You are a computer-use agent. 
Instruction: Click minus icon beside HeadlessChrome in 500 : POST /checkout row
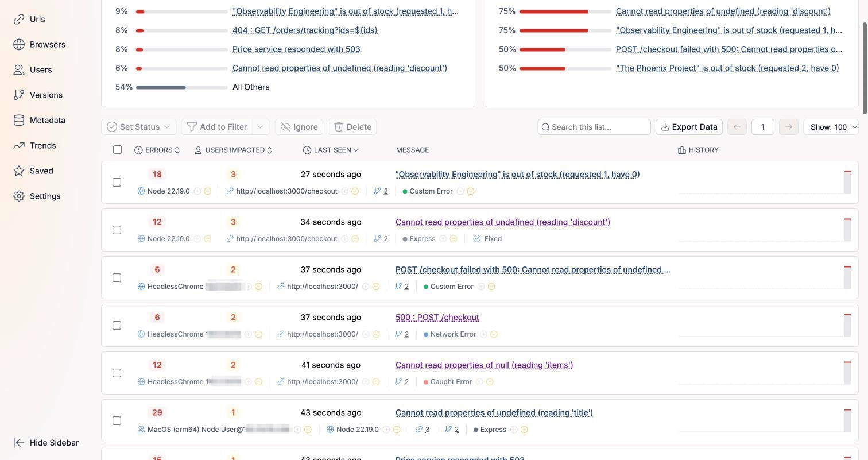[258, 334]
